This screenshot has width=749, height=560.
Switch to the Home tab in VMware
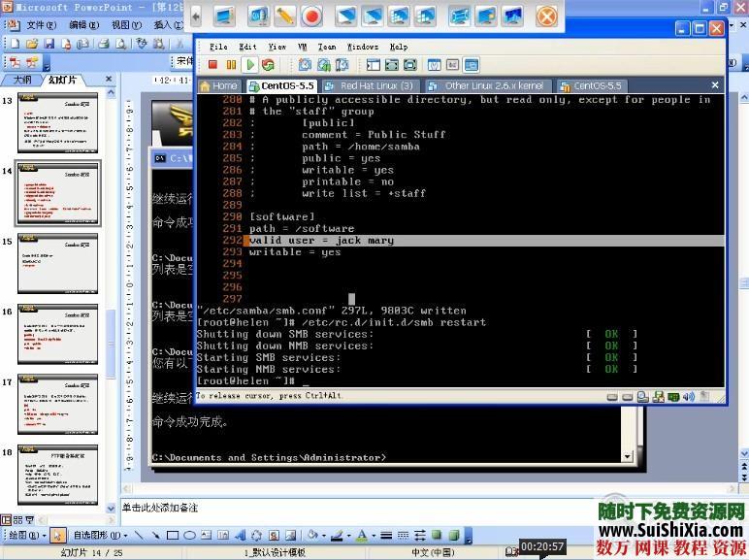pos(218,86)
